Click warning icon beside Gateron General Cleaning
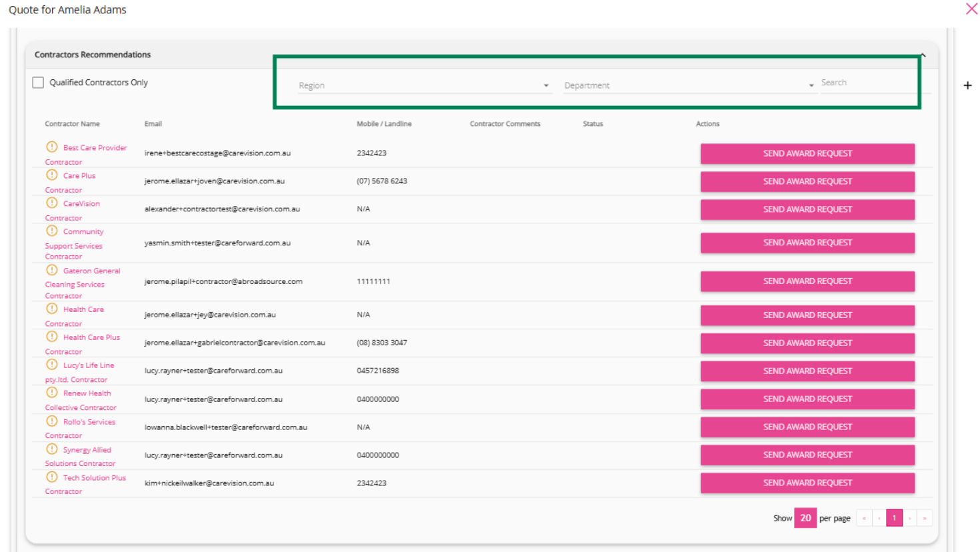This screenshot has width=980, height=552. pyautogui.click(x=52, y=270)
